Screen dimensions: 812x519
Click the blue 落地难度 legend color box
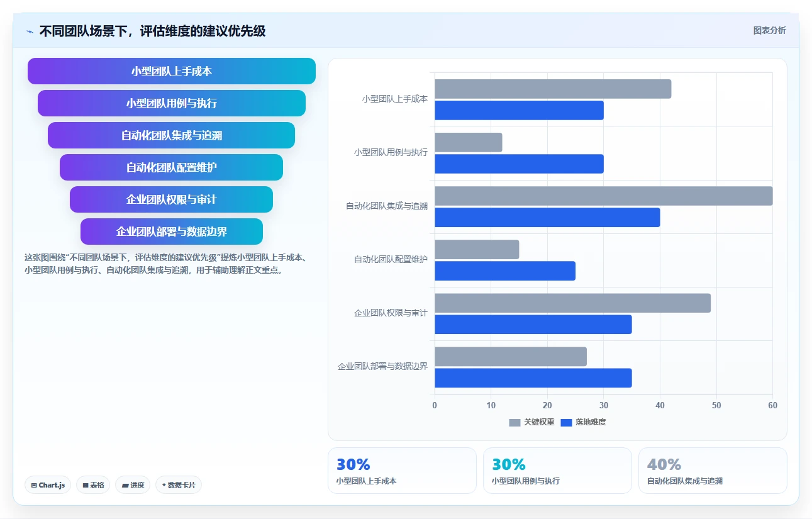(566, 422)
